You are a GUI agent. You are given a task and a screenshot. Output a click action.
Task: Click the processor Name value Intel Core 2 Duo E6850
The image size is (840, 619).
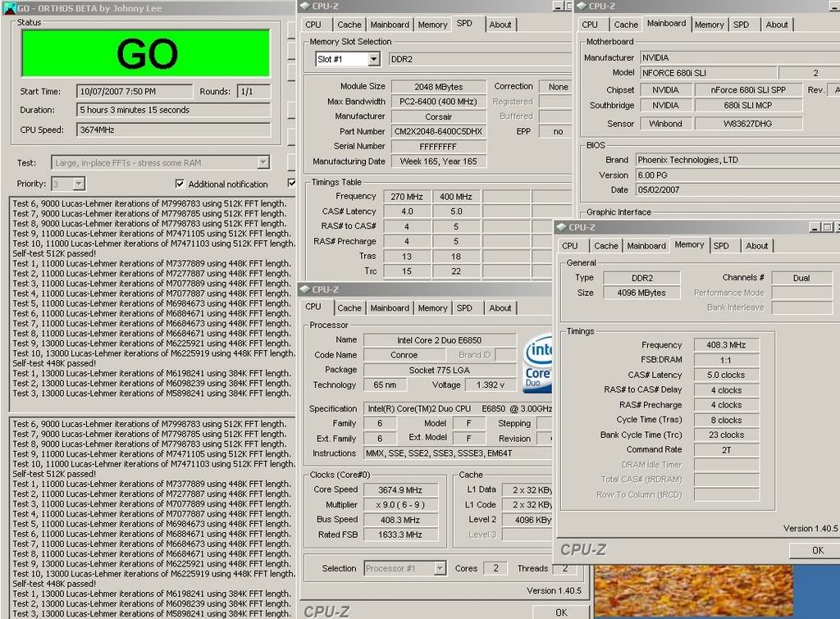[x=440, y=340]
